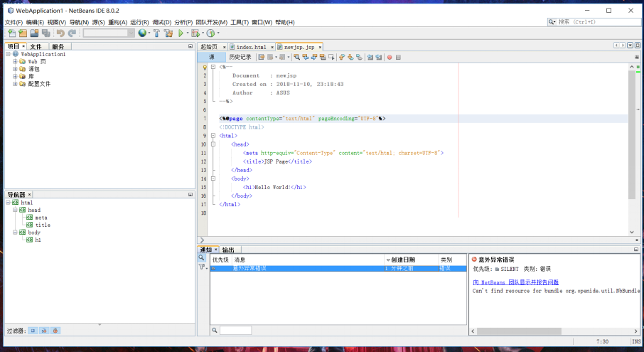Toggle first navigator filter button
Image resolution: width=644 pixels, height=352 pixels.
[33, 331]
